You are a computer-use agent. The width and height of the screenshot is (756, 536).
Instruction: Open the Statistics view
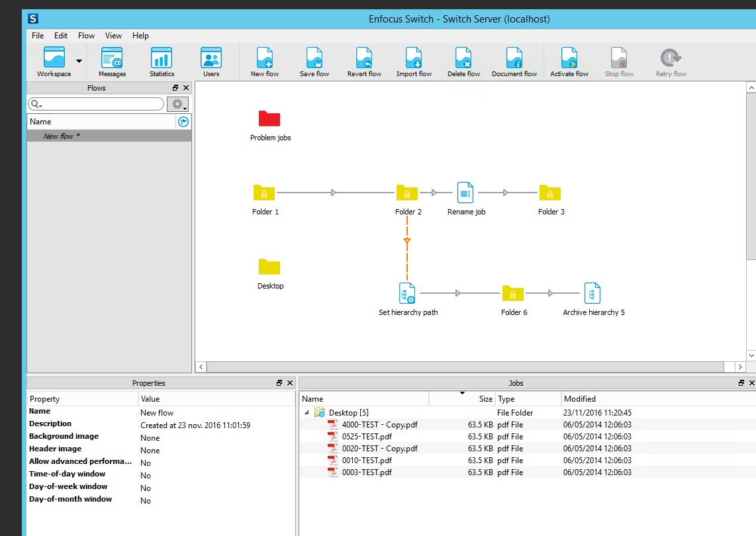[162, 62]
